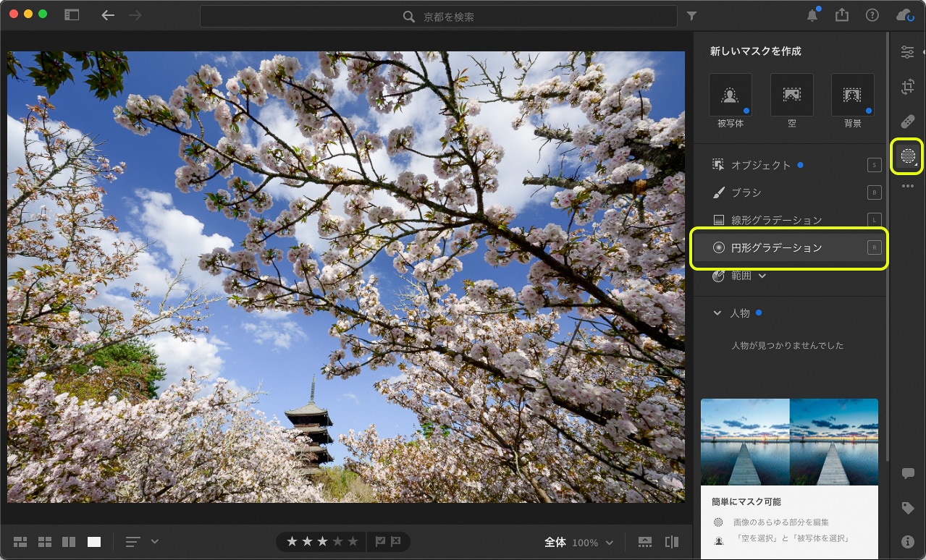Create a 被写体 (subject) mask
Viewport: 926px width, 560px height.
pyautogui.click(x=730, y=95)
